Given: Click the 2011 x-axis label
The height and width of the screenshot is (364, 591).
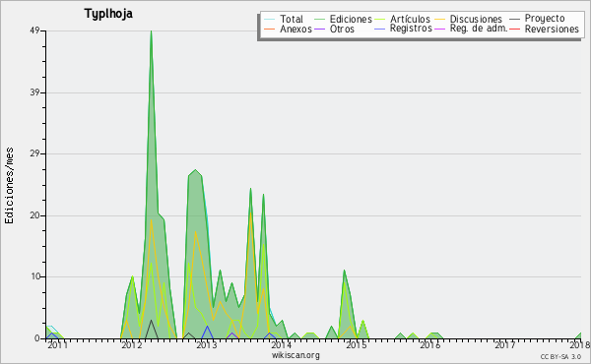Looking at the screenshot, I should pyautogui.click(x=57, y=344).
